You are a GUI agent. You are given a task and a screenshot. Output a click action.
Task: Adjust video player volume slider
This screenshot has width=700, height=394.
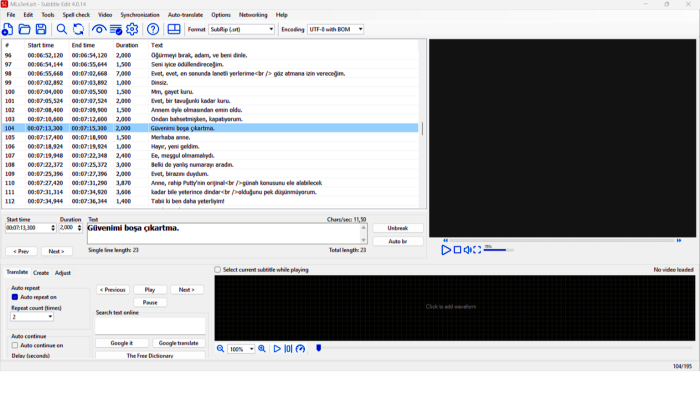tap(499, 250)
